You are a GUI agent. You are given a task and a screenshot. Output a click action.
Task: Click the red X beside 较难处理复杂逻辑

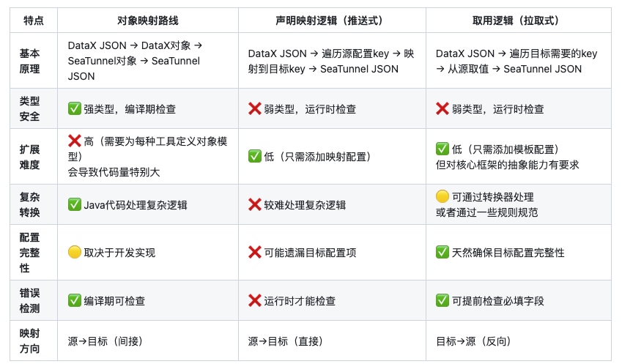point(255,204)
